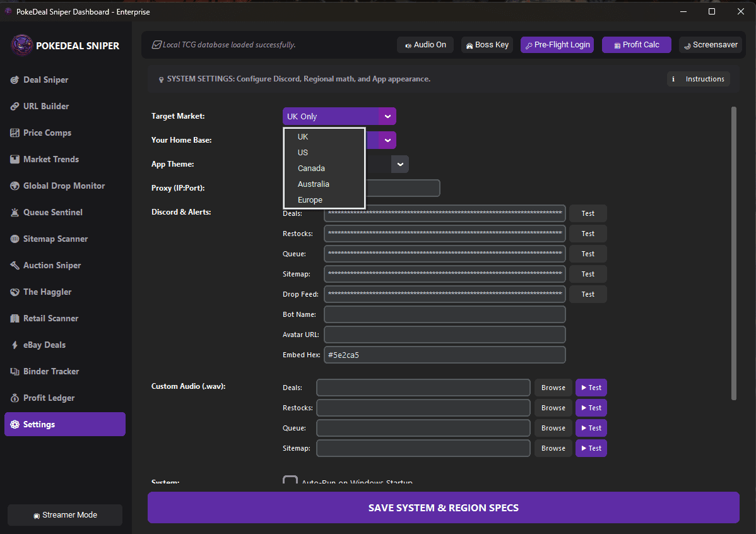The height and width of the screenshot is (534, 756).
Task: Open the Your Home Base dropdown arrow
Action: 387,140
